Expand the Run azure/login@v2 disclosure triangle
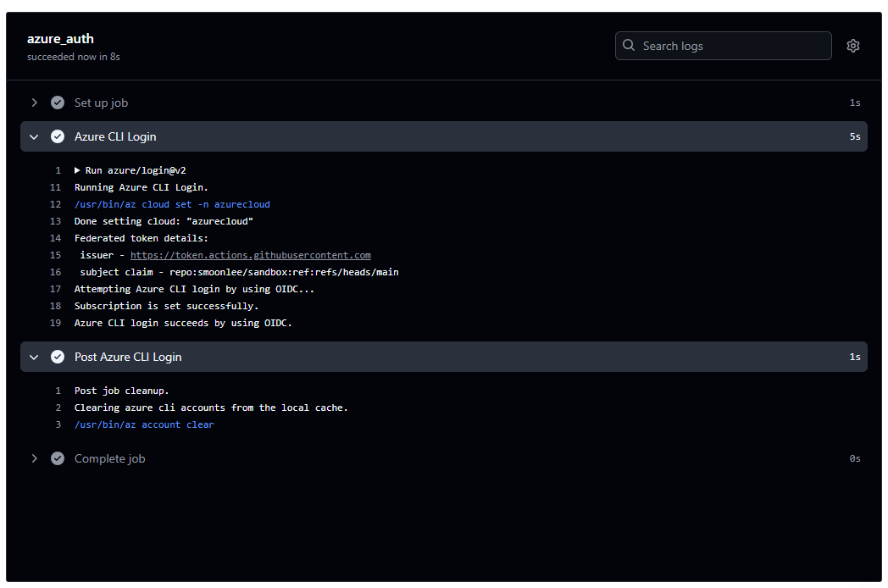The width and height of the screenshot is (888, 588). click(x=77, y=170)
